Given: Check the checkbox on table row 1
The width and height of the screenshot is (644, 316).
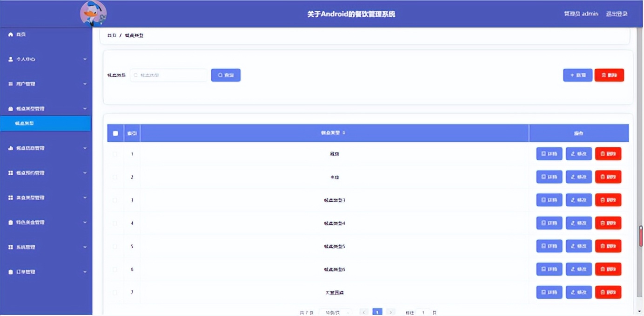Looking at the screenshot, I should (115, 153).
